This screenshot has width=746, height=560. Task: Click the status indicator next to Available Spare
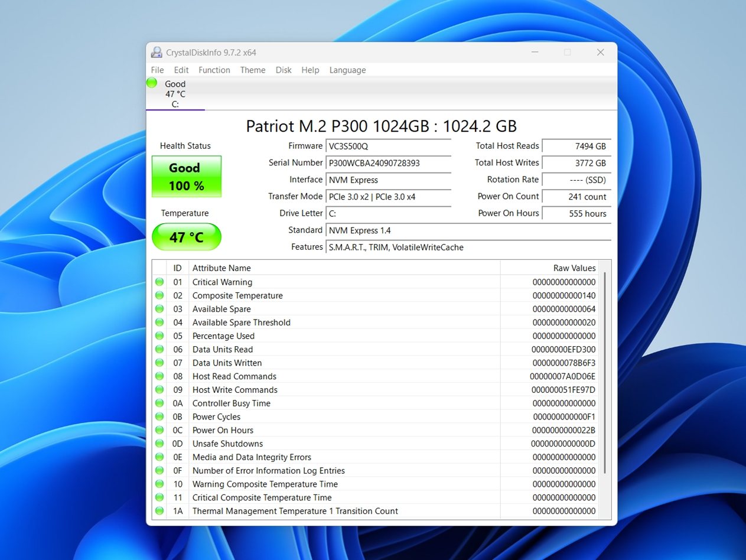159,309
